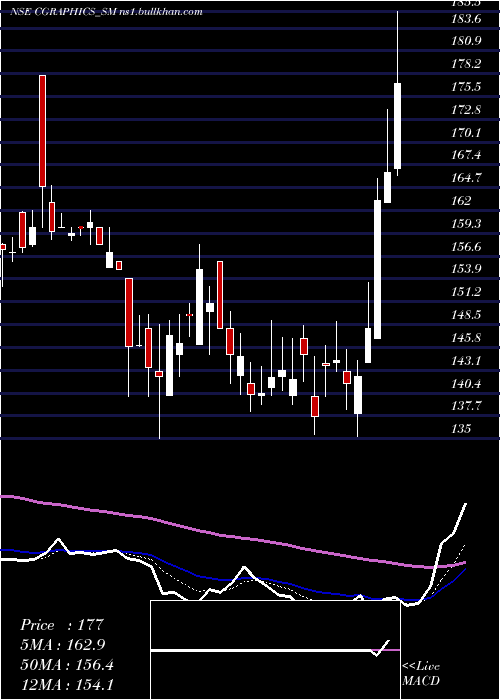Click the 162 price axis label
This screenshot has height=700, width=500.
[x=461, y=201]
